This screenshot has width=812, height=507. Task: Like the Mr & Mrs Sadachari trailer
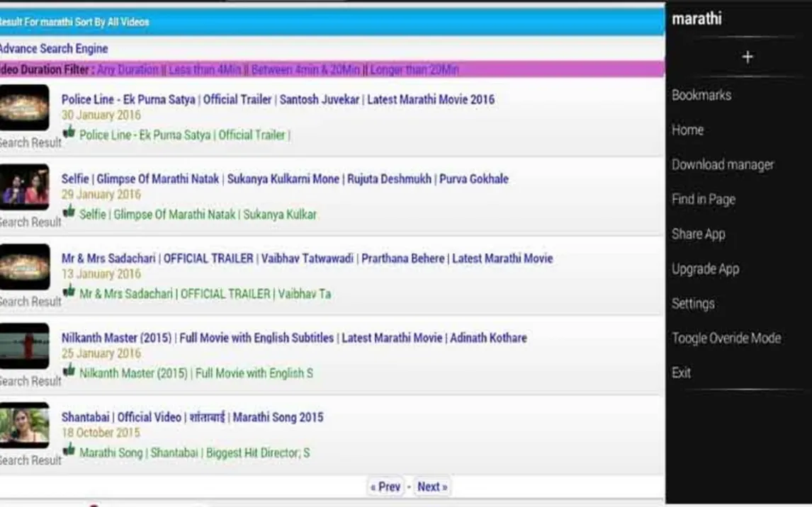pyautogui.click(x=69, y=291)
